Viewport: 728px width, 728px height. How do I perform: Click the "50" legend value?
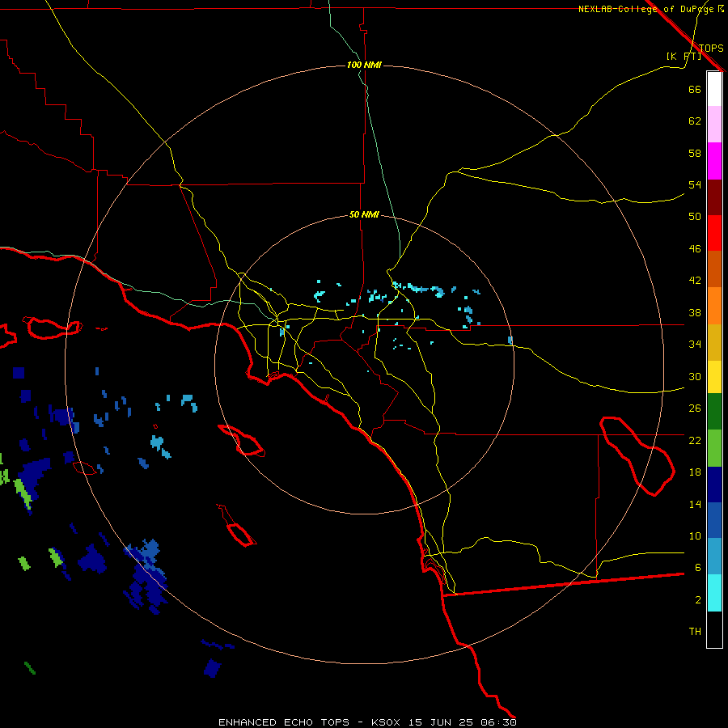pyautogui.click(x=695, y=216)
